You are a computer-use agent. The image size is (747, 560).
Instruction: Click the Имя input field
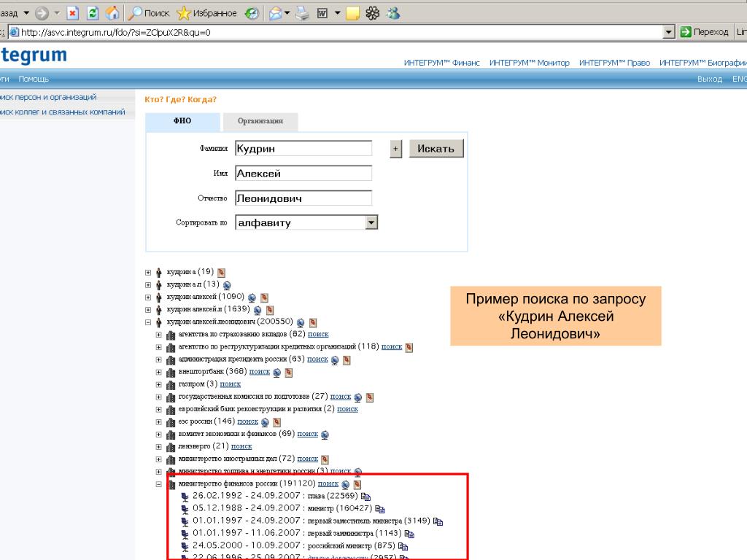point(303,174)
